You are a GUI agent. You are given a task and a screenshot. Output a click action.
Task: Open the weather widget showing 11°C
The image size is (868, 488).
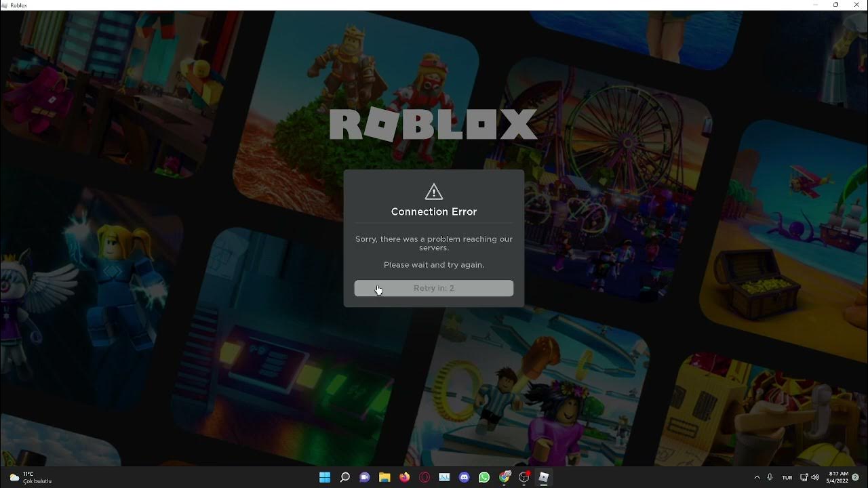(x=31, y=477)
